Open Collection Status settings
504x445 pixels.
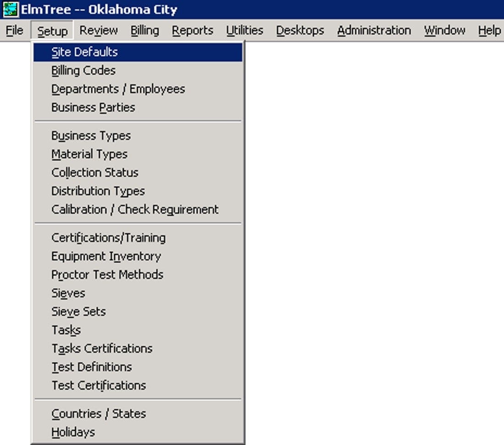tap(94, 173)
